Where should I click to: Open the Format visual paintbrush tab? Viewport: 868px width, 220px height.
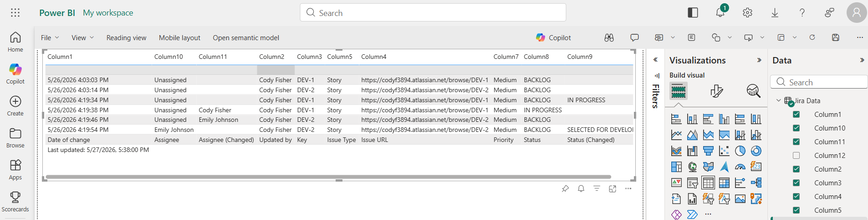tap(716, 91)
